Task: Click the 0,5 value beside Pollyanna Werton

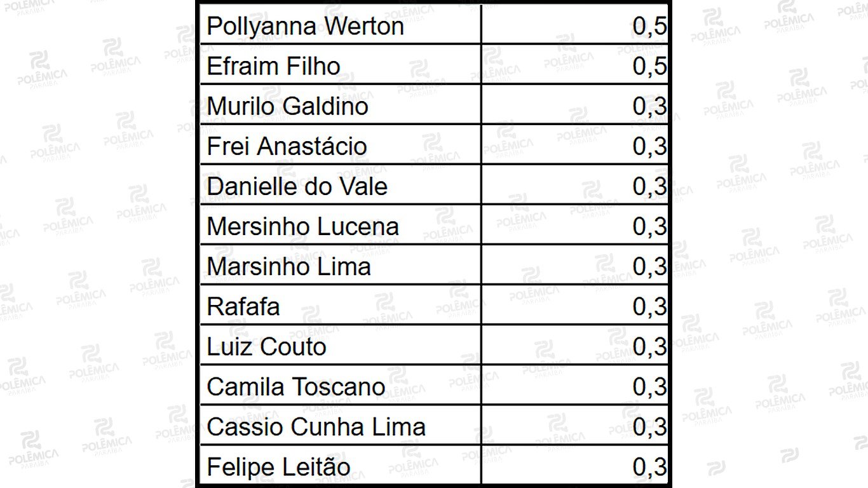Action: click(x=649, y=27)
